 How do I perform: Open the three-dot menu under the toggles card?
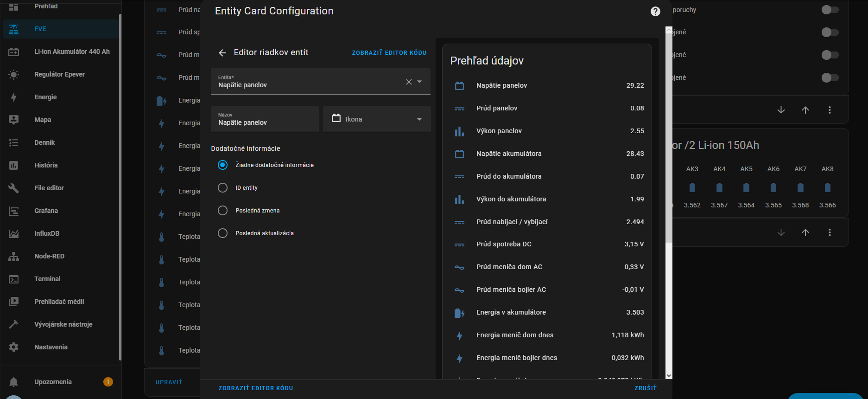[830, 110]
